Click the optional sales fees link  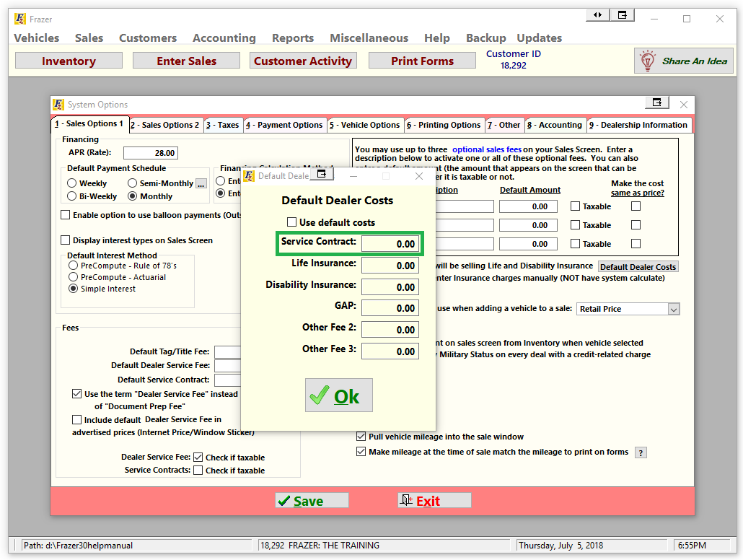coord(487,149)
